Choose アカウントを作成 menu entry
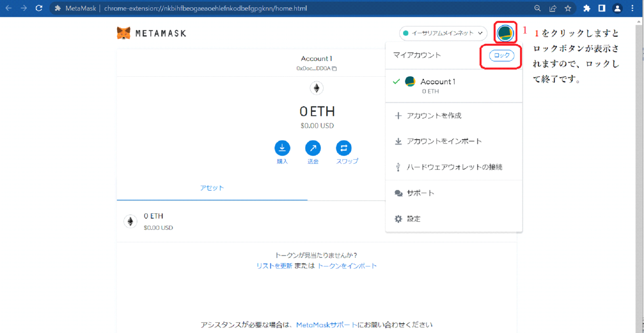The width and height of the screenshot is (644, 333). pyautogui.click(x=454, y=116)
